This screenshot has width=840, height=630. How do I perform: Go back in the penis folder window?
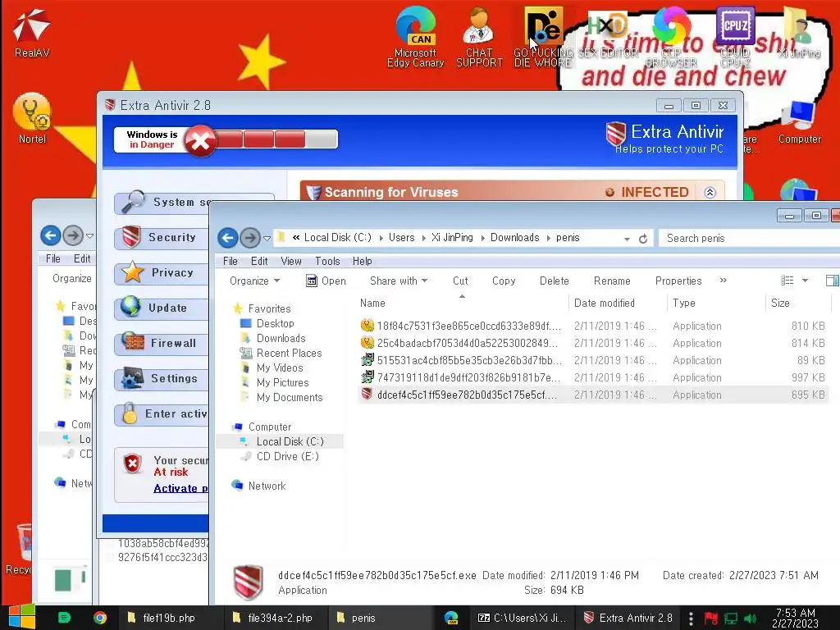point(228,237)
